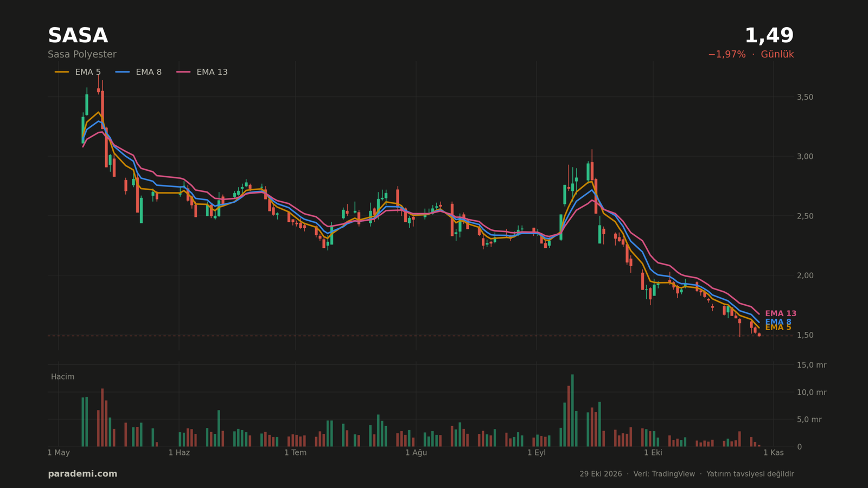Viewport: 868px width, 488px height.
Task: Click the orange EMA 5 line-end label
Action: click(x=778, y=328)
